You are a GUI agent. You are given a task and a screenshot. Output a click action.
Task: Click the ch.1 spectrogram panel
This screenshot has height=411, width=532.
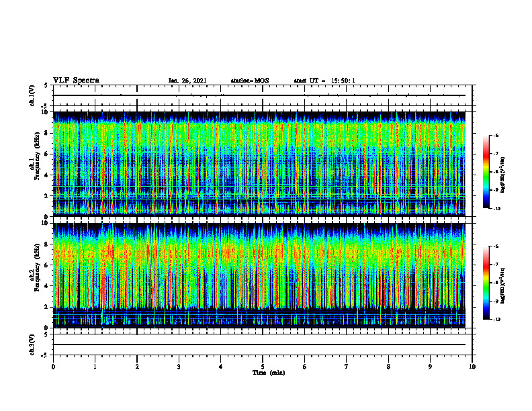(259, 164)
